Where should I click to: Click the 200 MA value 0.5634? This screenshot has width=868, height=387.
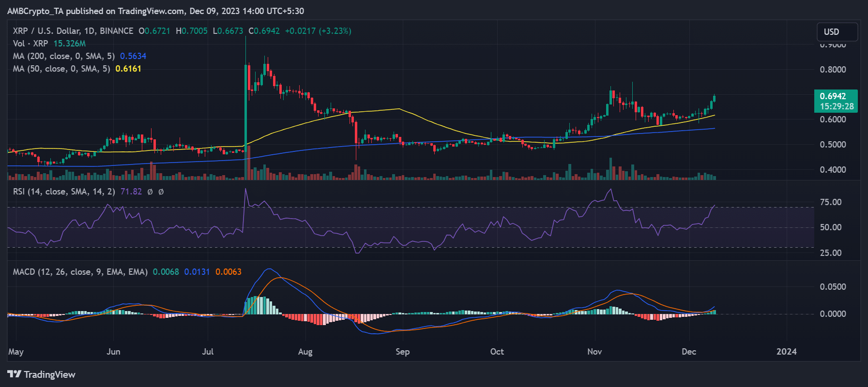(x=133, y=56)
